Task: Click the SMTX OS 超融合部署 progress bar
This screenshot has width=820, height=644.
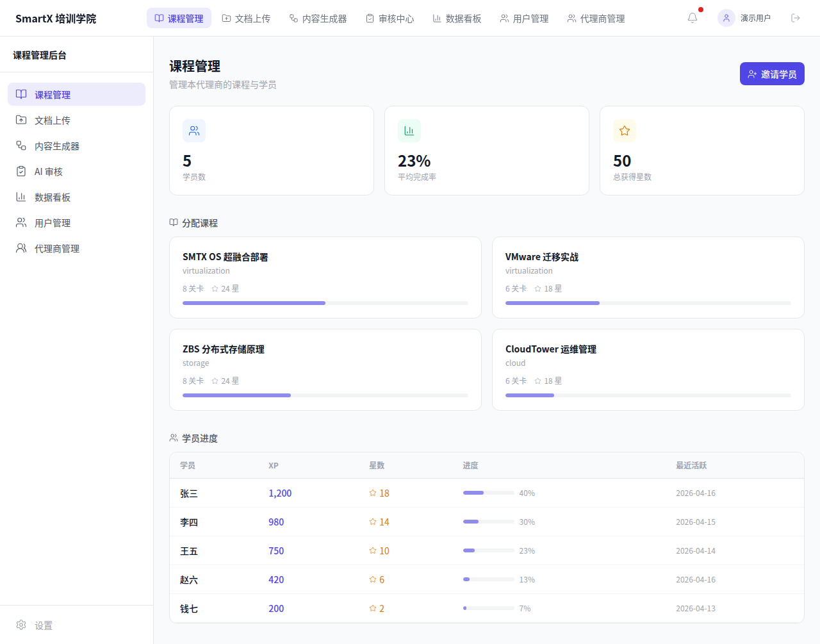Action: 325,303
